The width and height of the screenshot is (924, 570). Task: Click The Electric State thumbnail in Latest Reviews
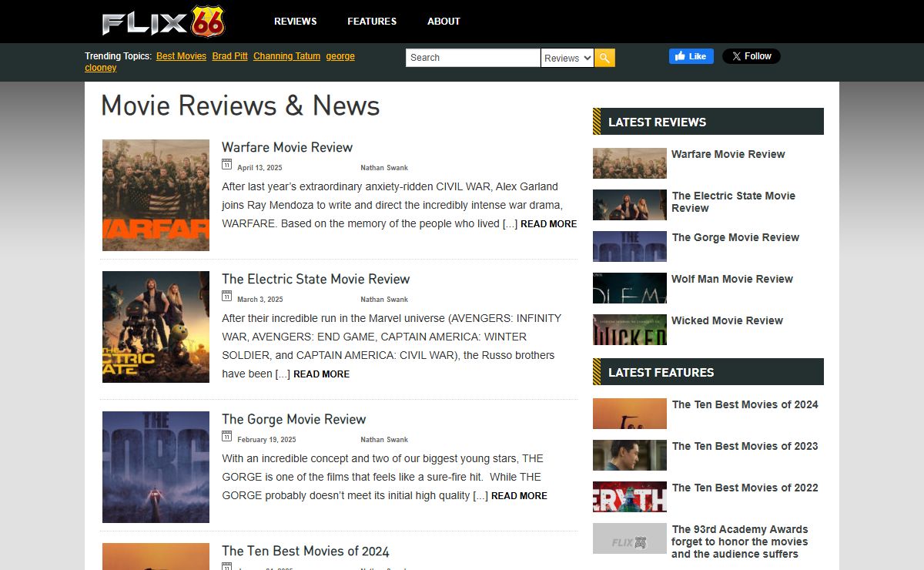click(630, 205)
